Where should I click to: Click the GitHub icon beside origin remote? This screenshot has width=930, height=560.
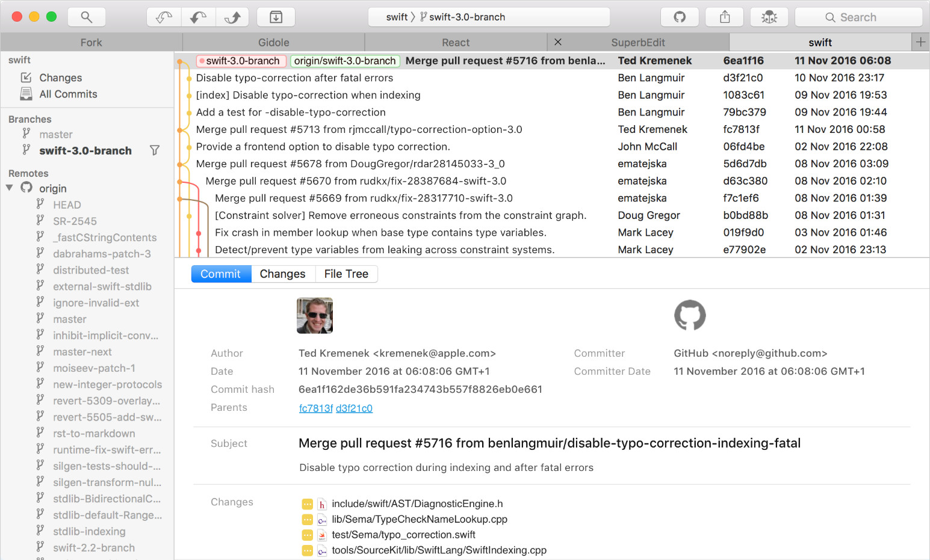click(x=26, y=188)
